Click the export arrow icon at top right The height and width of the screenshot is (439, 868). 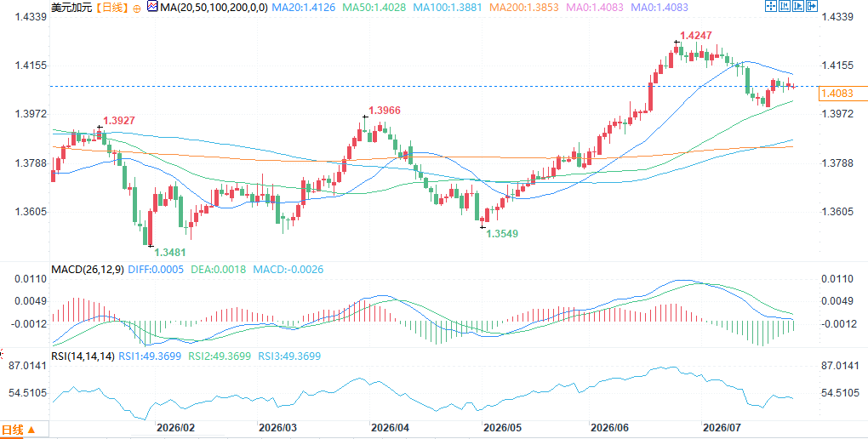[812, 6]
